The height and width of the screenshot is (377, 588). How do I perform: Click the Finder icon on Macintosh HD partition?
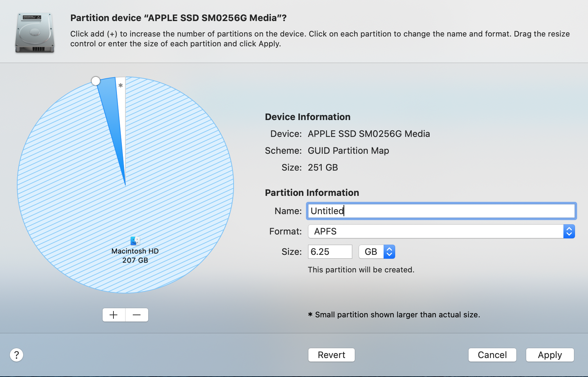pos(135,241)
